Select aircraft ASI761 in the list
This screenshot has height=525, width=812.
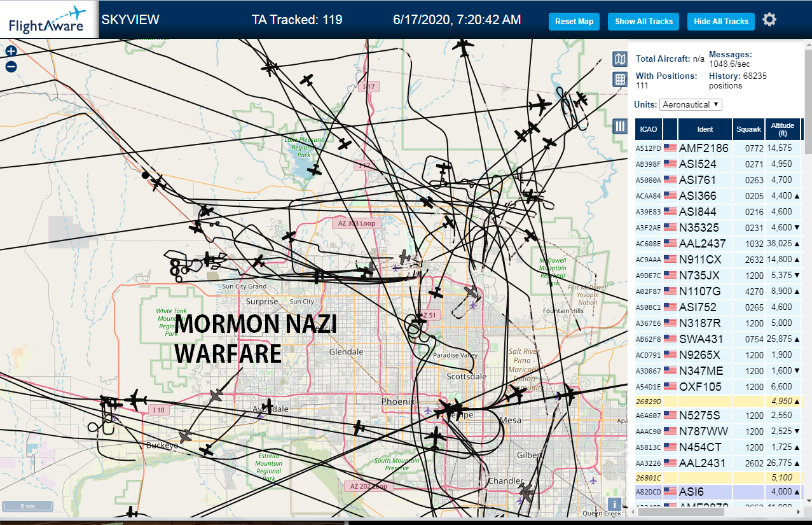pos(718,180)
